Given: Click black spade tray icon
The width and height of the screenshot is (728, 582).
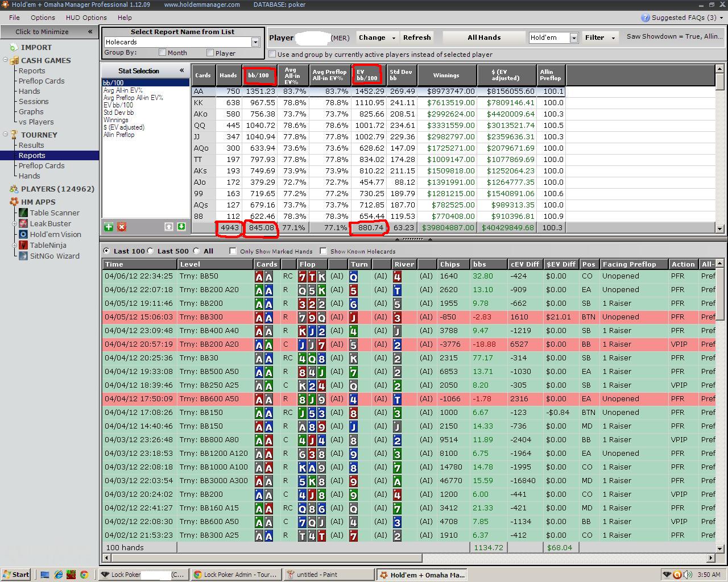Looking at the screenshot, I should [x=668, y=575].
